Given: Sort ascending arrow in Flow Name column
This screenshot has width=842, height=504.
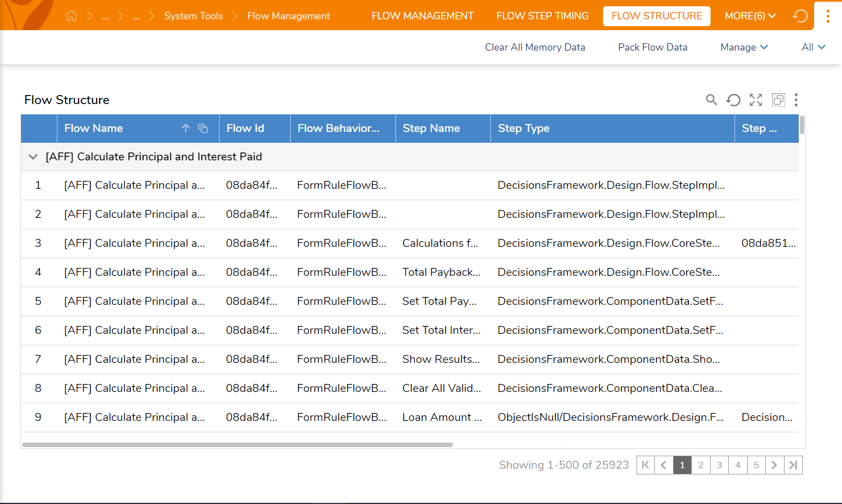Looking at the screenshot, I should click(x=185, y=129).
